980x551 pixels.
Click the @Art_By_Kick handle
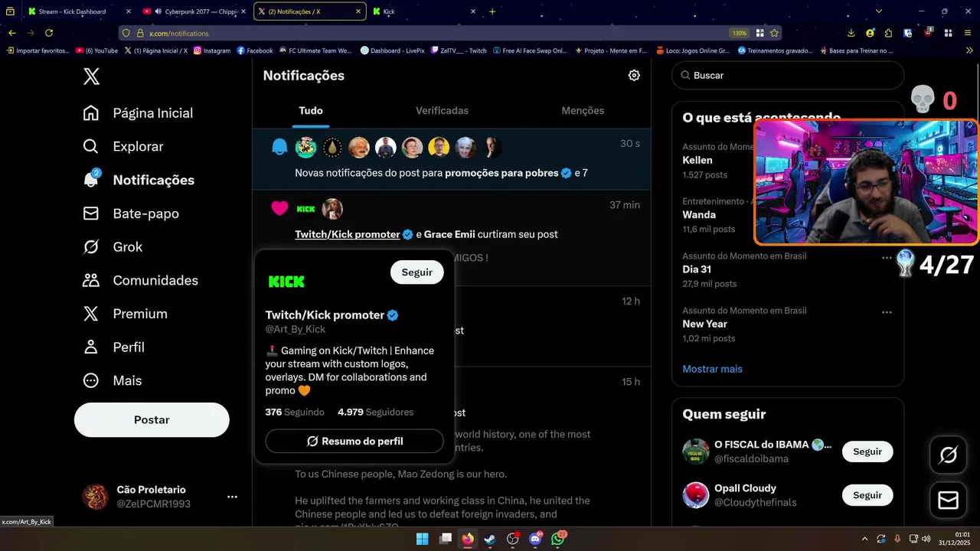(296, 329)
